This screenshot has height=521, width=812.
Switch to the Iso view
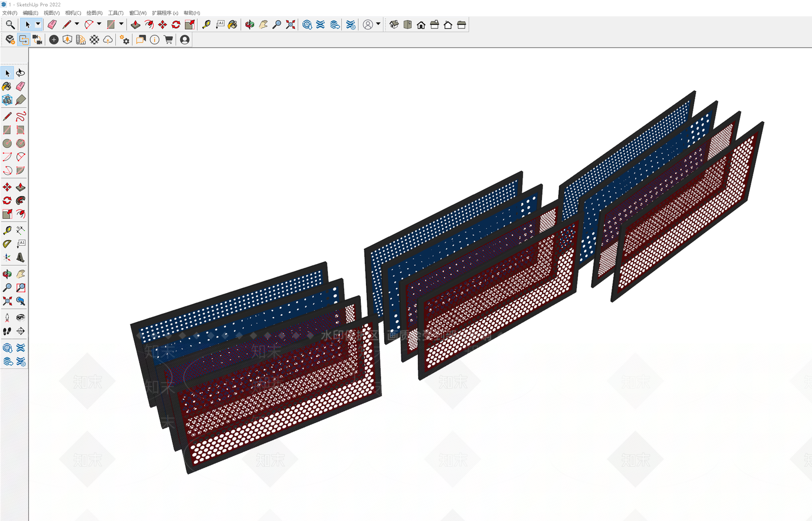coord(394,24)
